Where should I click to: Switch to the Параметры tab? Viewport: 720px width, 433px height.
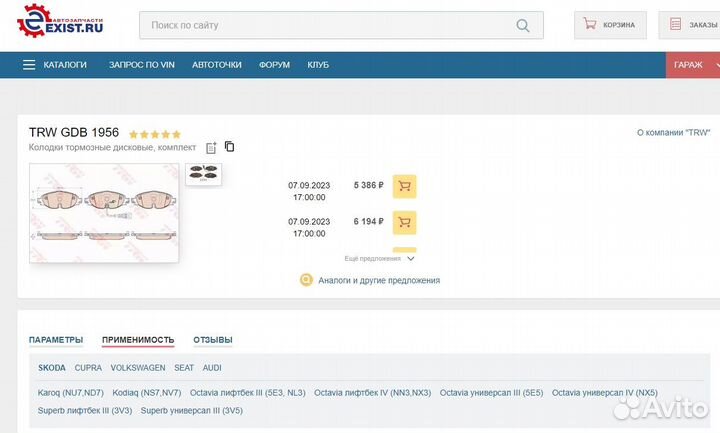(56, 340)
